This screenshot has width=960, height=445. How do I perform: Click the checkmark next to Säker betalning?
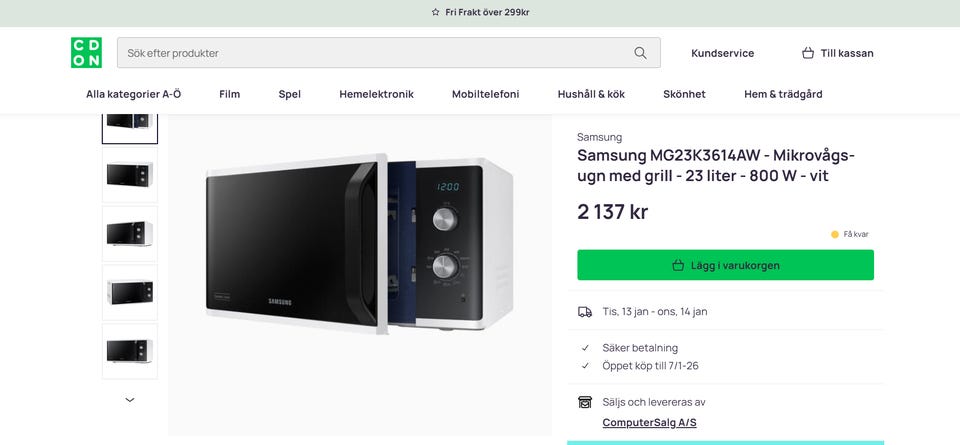click(585, 348)
